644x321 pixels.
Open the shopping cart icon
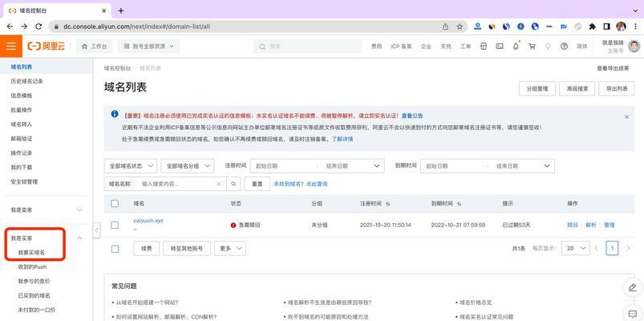[x=532, y=47]
